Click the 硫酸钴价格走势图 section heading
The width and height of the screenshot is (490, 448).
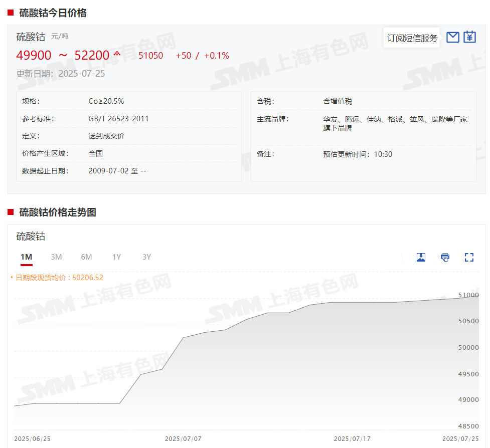[x=57, y=212]
